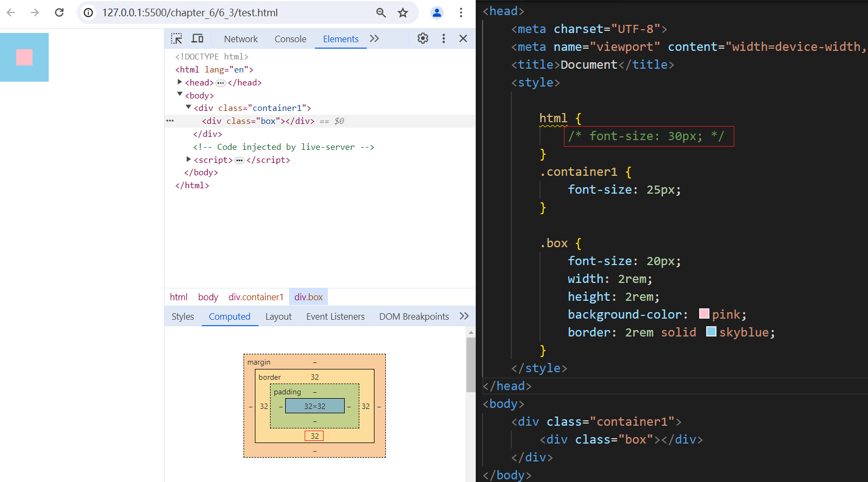
Task: Click the border top value 32
Action: point(315,377)
